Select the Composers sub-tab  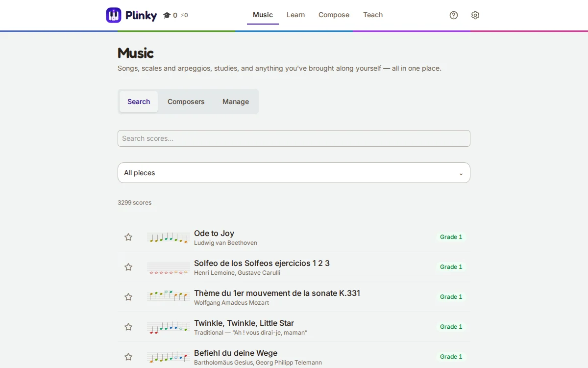point(186,102)
